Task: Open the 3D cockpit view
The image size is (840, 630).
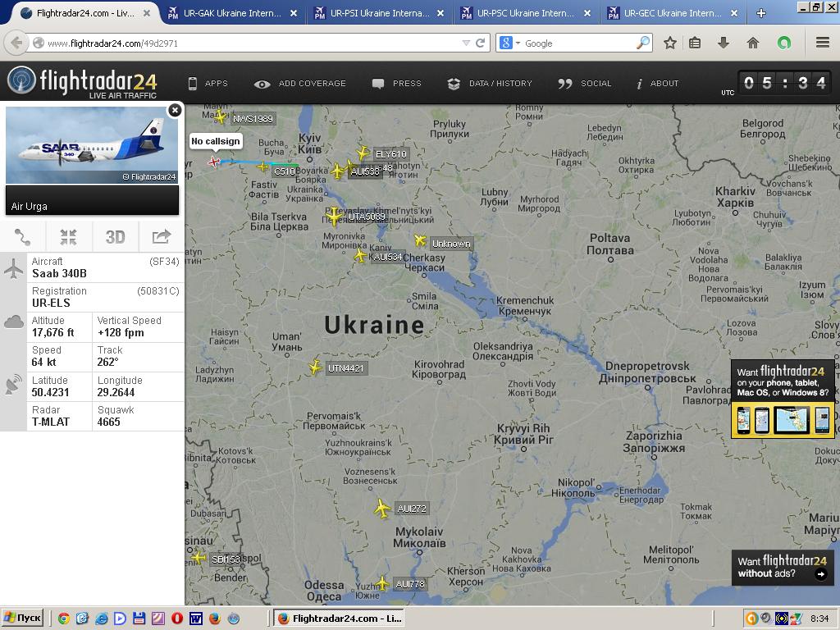Action: [115, 237]
